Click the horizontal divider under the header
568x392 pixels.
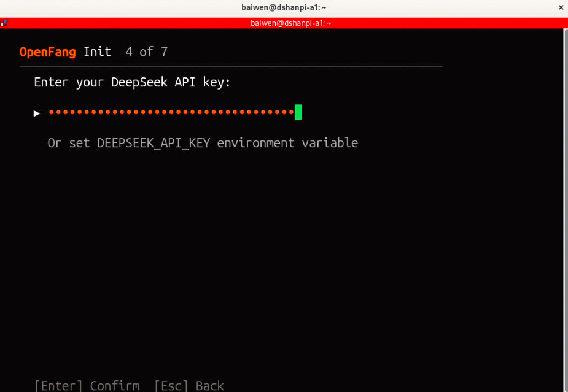click(231, 66)
